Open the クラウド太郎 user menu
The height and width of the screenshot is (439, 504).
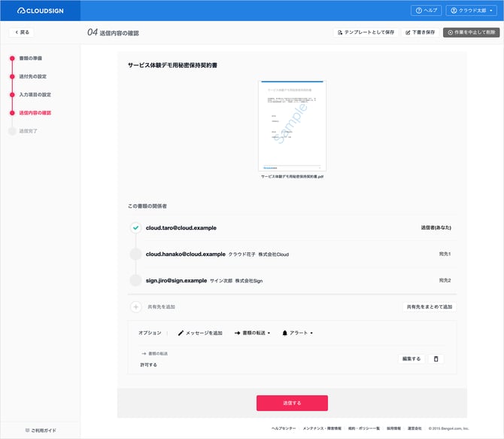472,11
